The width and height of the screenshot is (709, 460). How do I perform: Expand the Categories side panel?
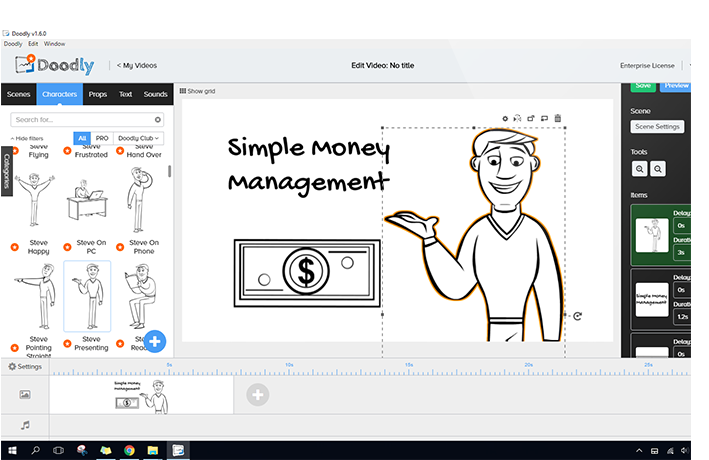(6, 171)
